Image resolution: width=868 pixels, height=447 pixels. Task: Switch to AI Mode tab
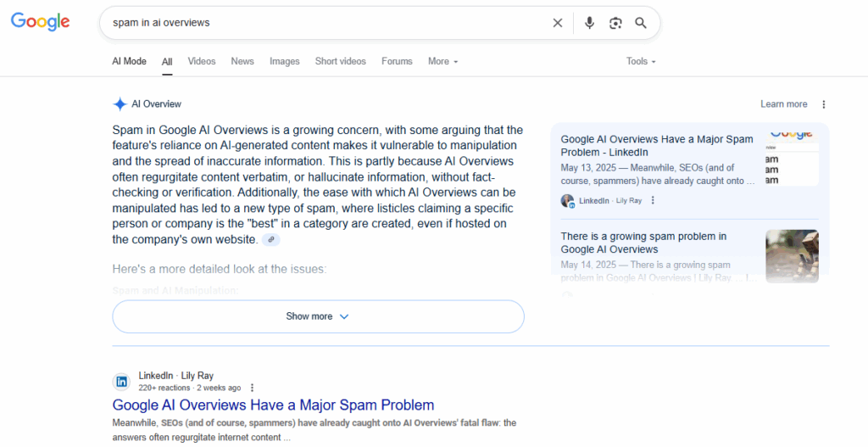(x=129, y=61)
